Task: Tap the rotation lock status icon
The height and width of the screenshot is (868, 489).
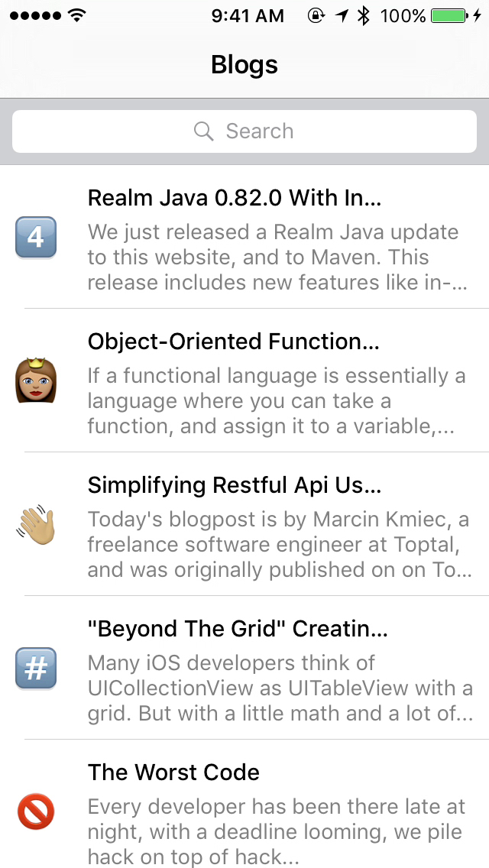Action: coord(315,15)
